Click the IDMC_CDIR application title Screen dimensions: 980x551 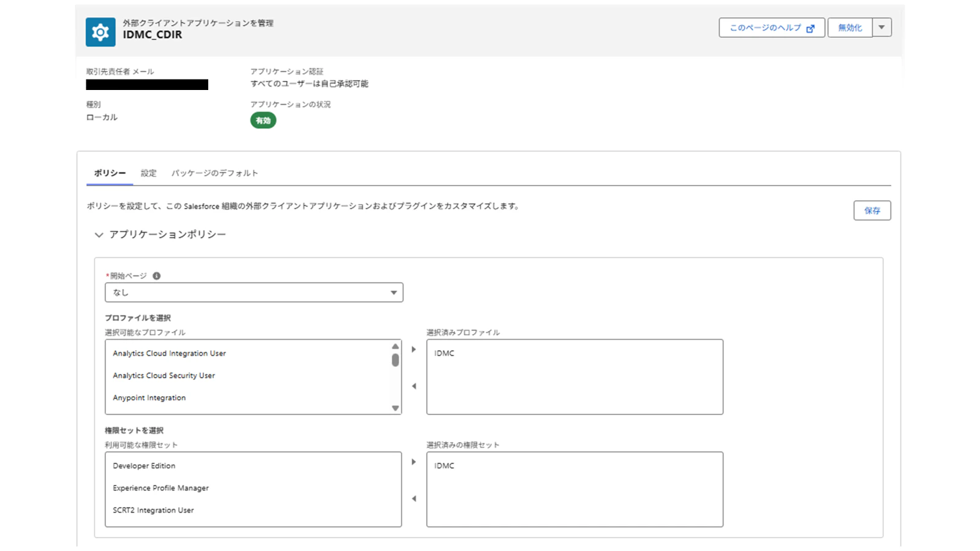pyautogui.click(x=153, y=35)
